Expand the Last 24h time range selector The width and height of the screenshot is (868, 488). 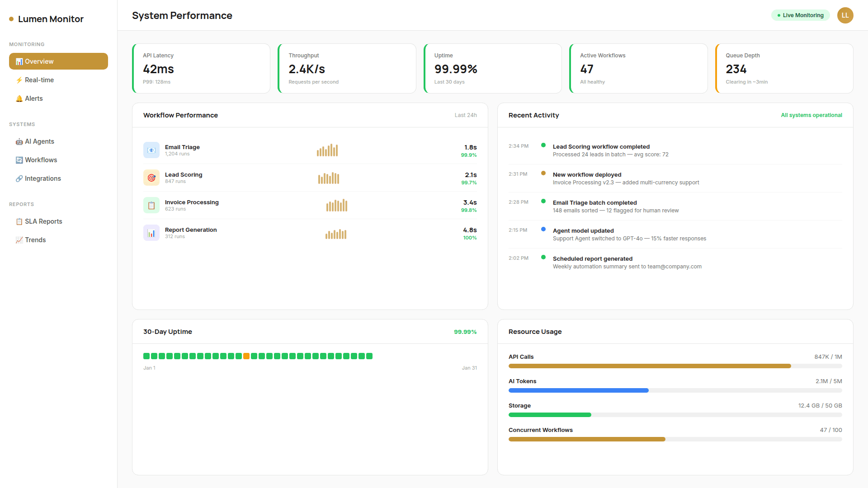(x=466, y=115)
